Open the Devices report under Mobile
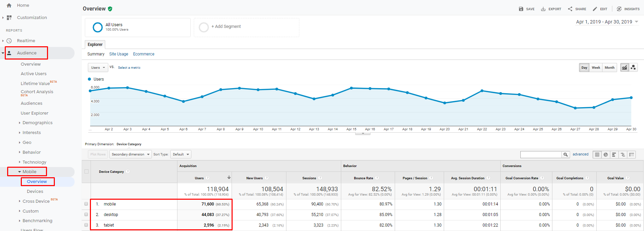The image size is (644, 231). [x=35, y=192]
